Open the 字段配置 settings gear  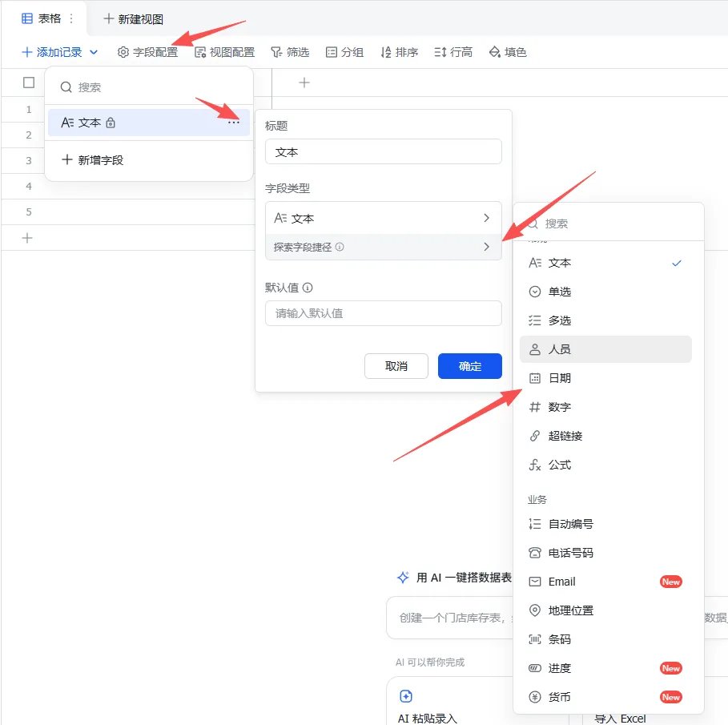[147, 52]
